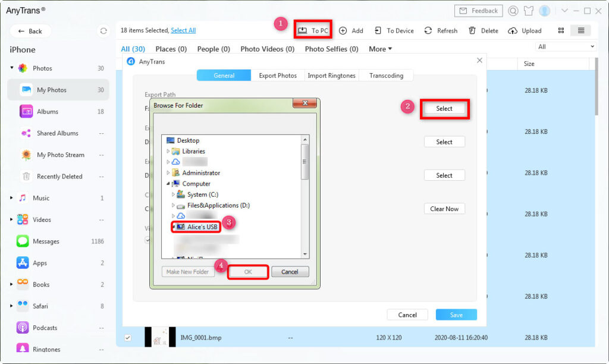609x364 pixels.
Task: Expand the Safari tree arrow
Action: click(11, 306)
